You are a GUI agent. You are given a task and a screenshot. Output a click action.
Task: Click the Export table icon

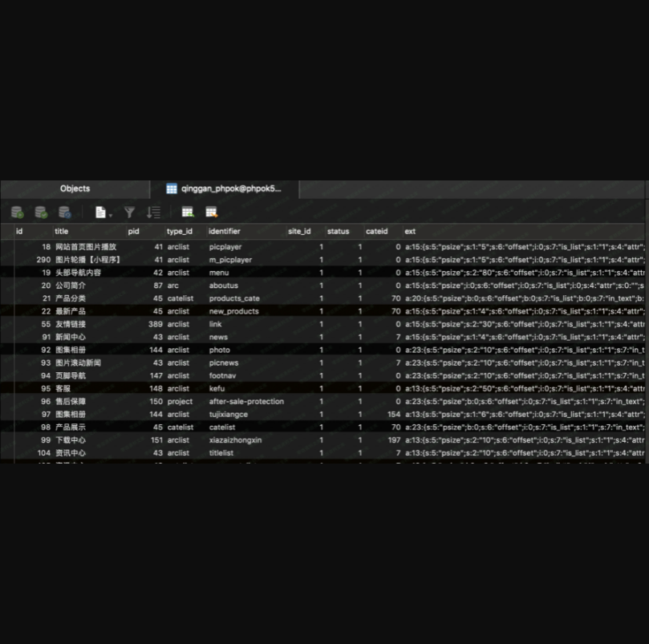pyautogui.click(x=212, y=213)
